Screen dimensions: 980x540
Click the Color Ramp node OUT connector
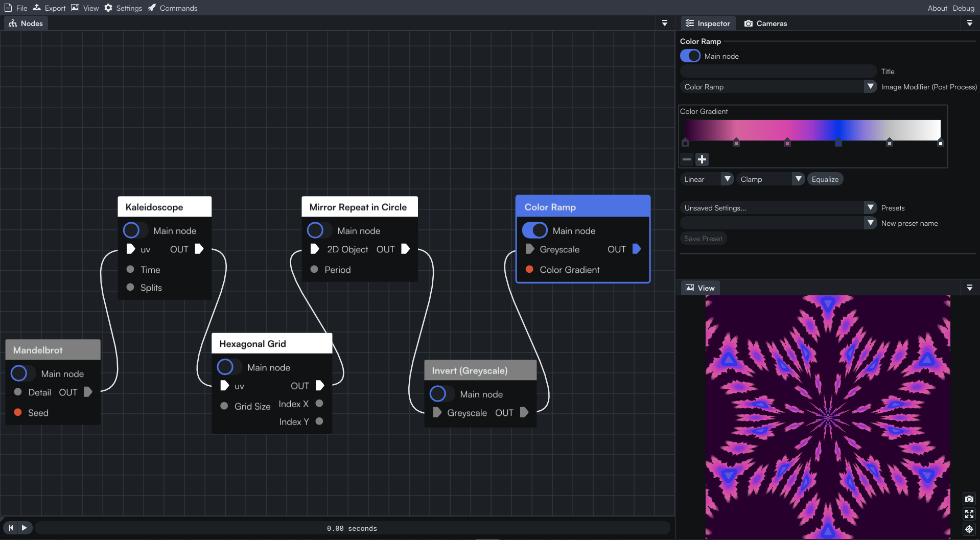click(637, 249)
